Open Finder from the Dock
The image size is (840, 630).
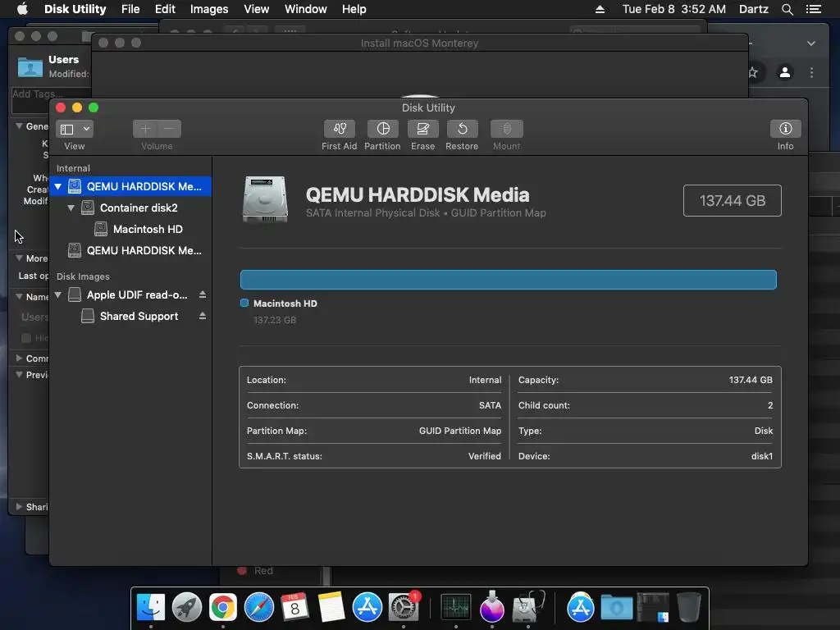151,608
